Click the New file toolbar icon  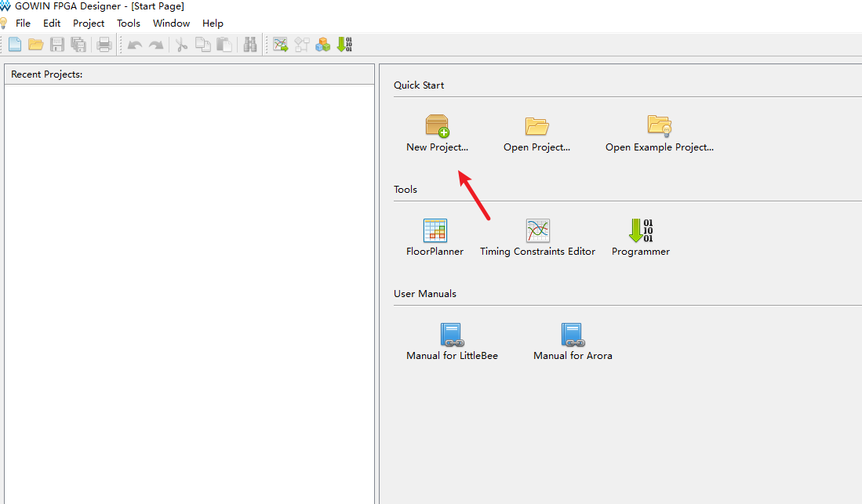click(15, 45)
